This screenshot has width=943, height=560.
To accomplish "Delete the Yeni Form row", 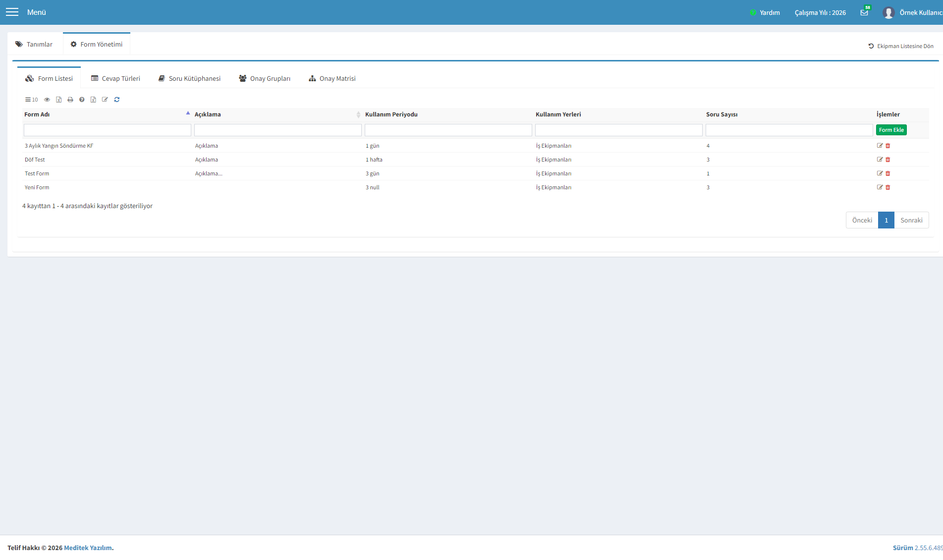I will [888, 187].
